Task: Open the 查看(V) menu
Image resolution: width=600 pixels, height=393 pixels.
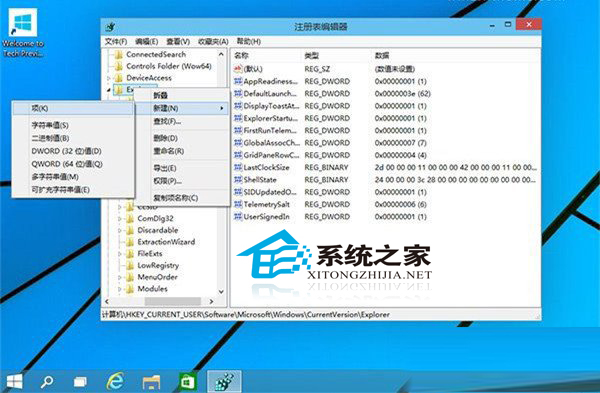Action: [178, 41]
